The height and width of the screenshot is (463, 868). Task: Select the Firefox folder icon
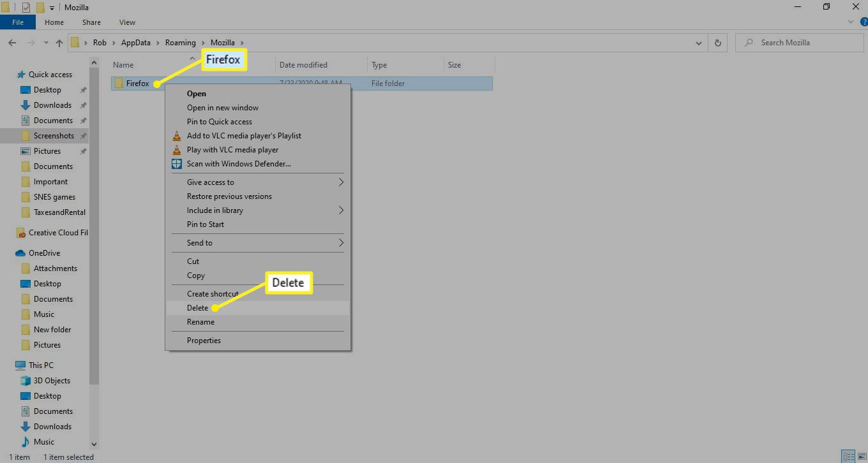coord(119,84)
